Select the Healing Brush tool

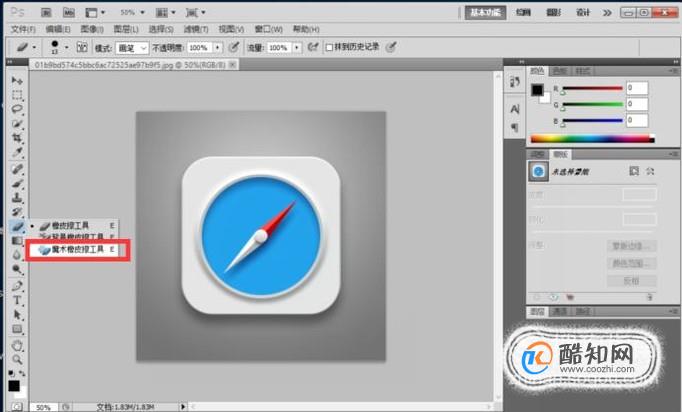(17, 169)
